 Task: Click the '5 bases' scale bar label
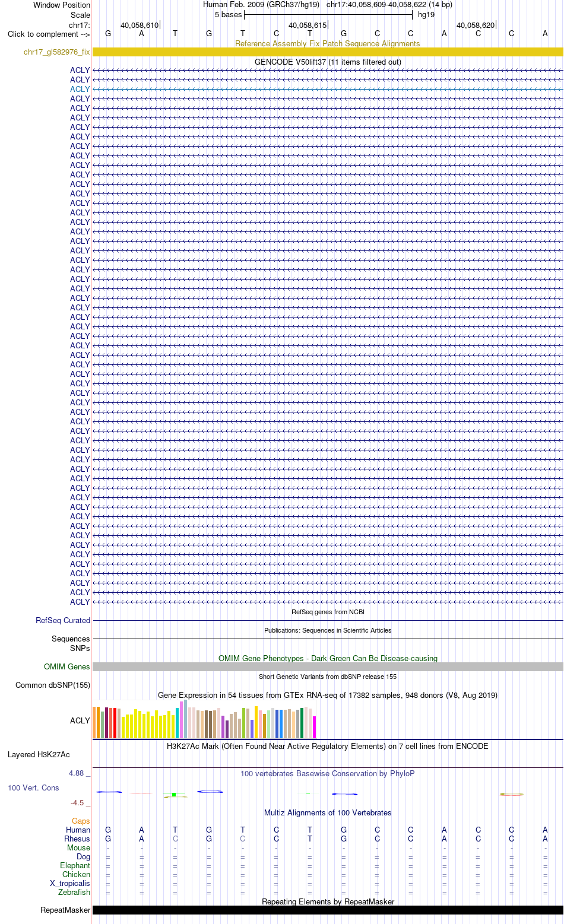tap(229, 15)
